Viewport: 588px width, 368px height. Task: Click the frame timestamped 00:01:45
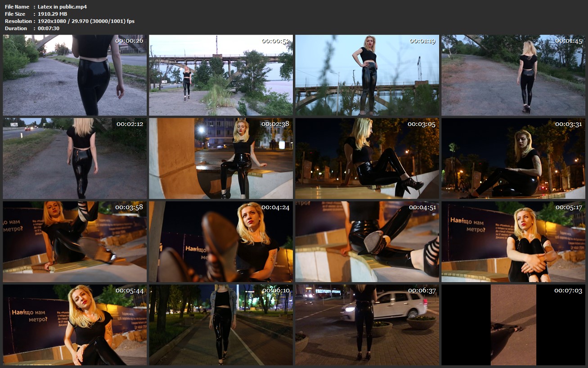(513, 75)
